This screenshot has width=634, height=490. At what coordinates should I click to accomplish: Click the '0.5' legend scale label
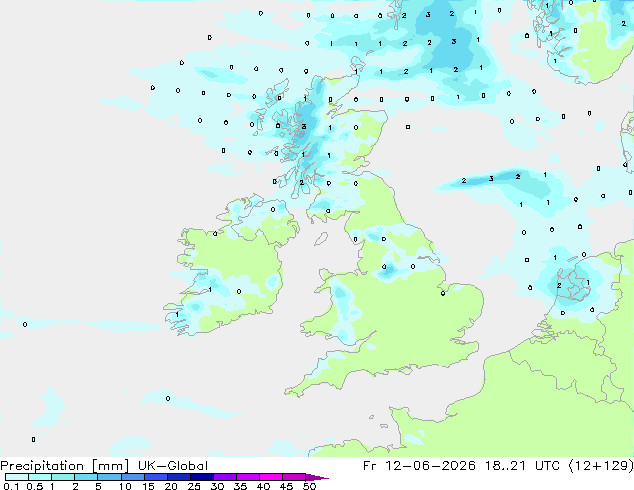pos(34,486)
